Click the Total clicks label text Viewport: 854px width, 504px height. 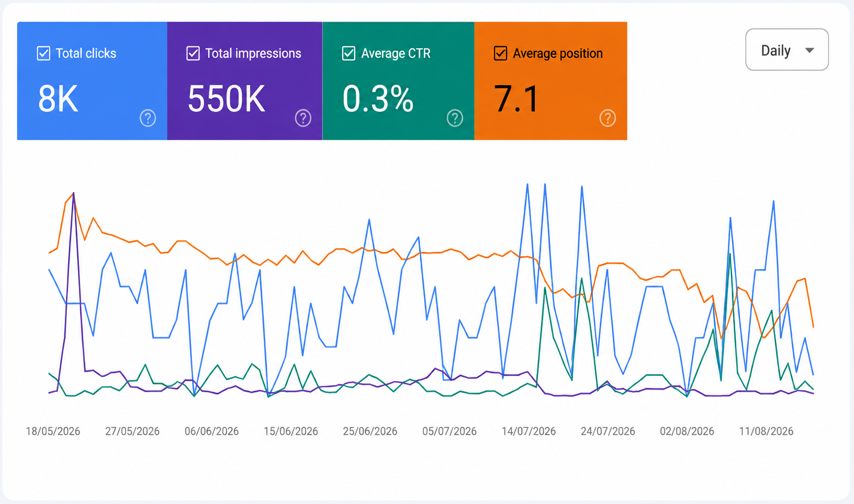[x=86, y=53]
